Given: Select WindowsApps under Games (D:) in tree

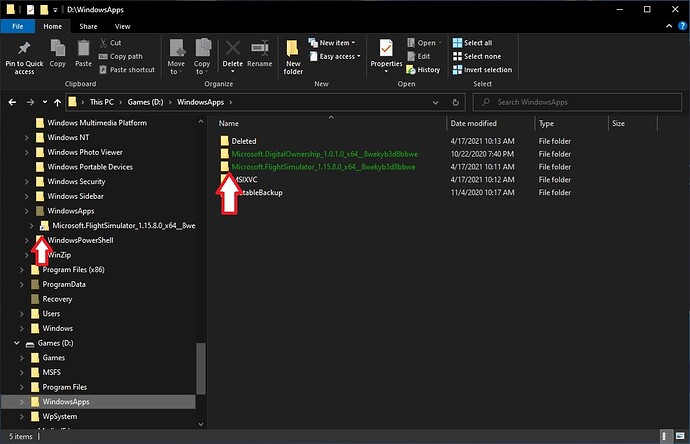Looking at the screenshot, I should pos(66,402).
